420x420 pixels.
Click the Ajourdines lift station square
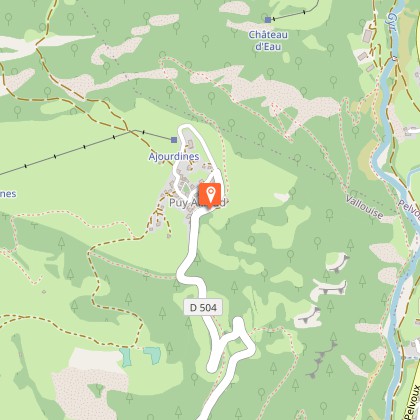(174, 140)
